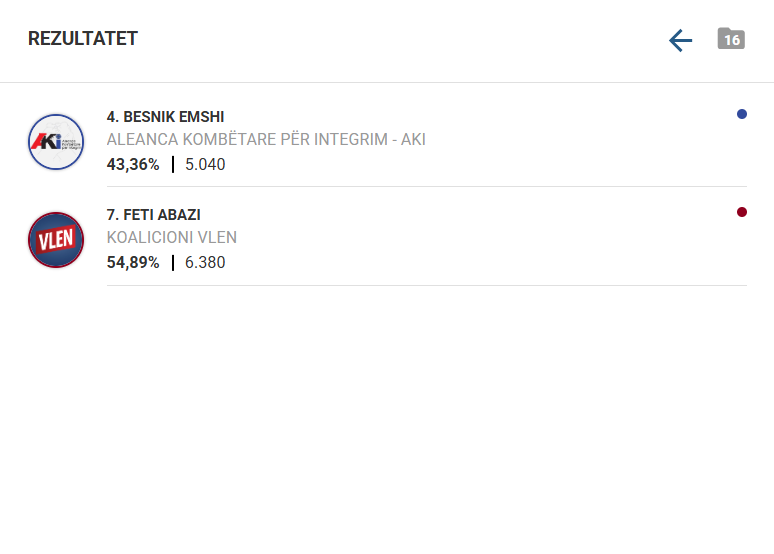Click the divider line below Feti Abazi's result
Screen dimensions: 774x554
[426, 285]
